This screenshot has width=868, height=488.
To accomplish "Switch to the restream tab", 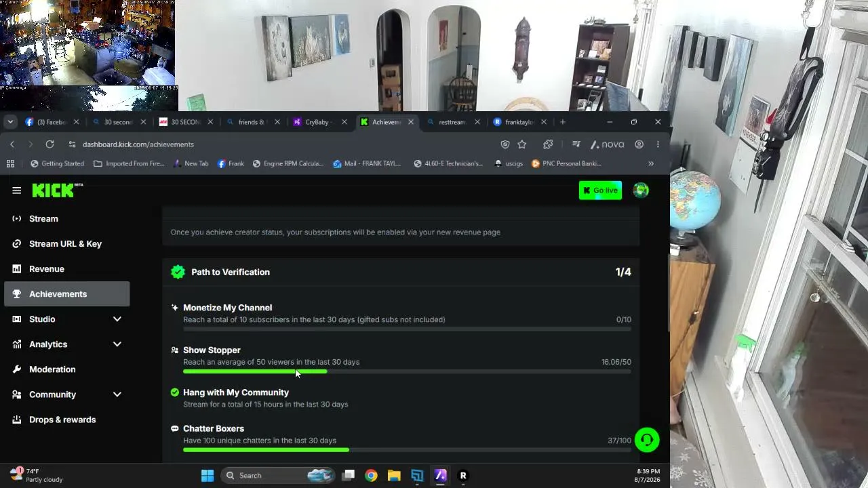I will pos(453,122).
